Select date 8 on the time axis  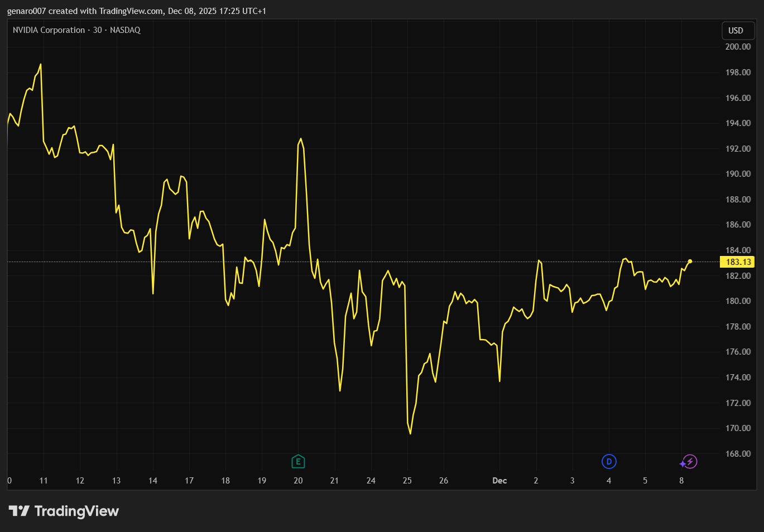(681, 481)
